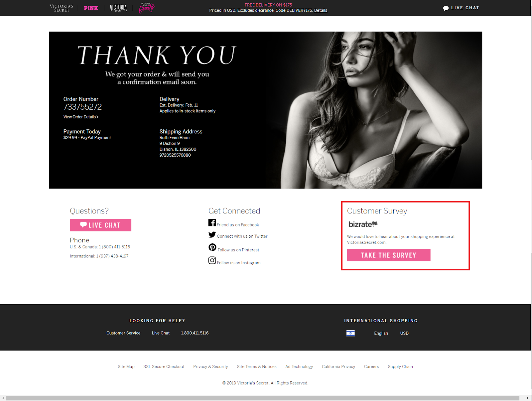The image size is (532, 401).
Task: Click the FREE DELIVERY ON $175 promo text
Action: click(x=268, y=5)
